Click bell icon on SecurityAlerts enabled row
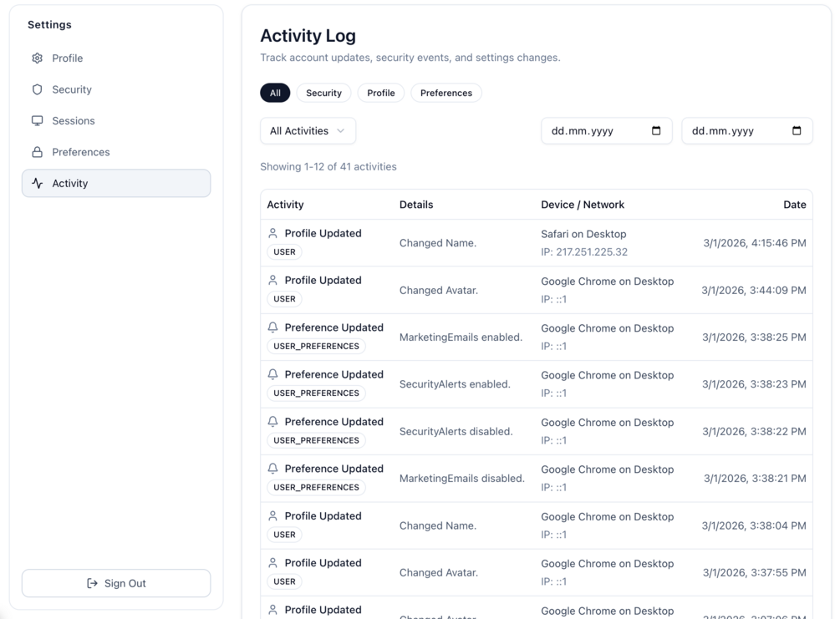This screenshot has width=840, height=619. coord(272,374)
